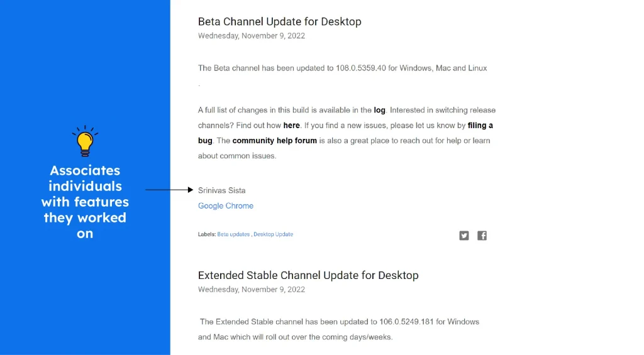Viewport: 644px width, 355px height.
Task: Open Beta Channel Update for Desktop heading
Action: [280, 22]
